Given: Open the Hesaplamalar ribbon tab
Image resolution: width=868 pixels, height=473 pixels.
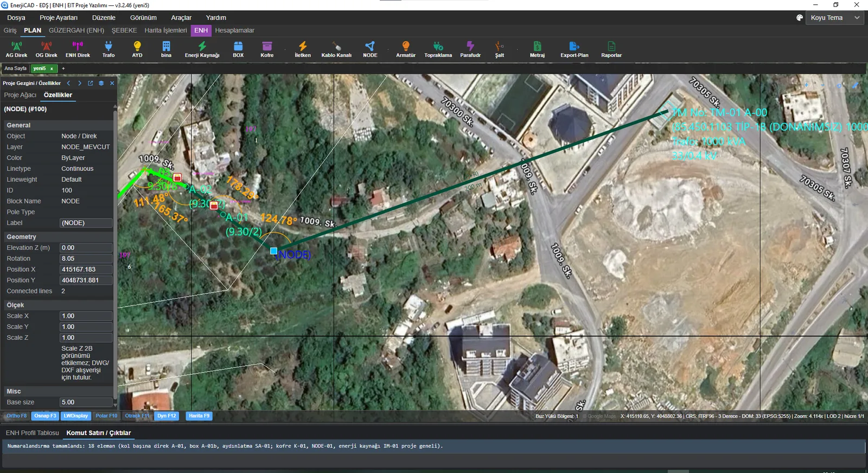Looking at the screenshot, I should click(x=234, y=30).
